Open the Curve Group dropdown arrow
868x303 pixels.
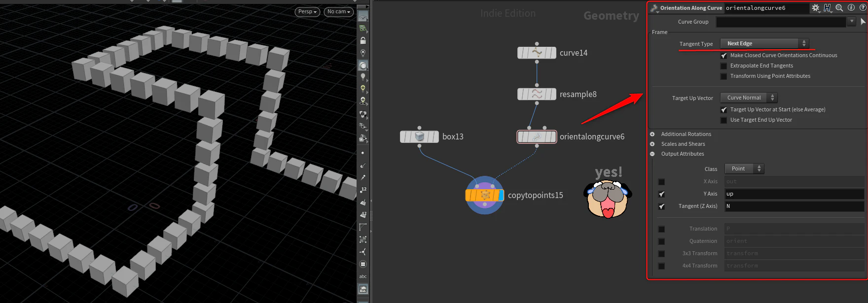[x=851, y=21]
